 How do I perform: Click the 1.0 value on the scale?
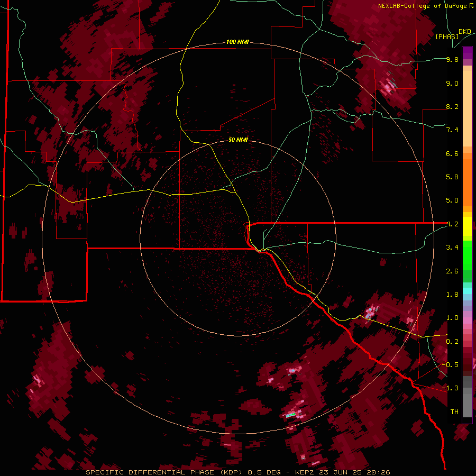452,318
